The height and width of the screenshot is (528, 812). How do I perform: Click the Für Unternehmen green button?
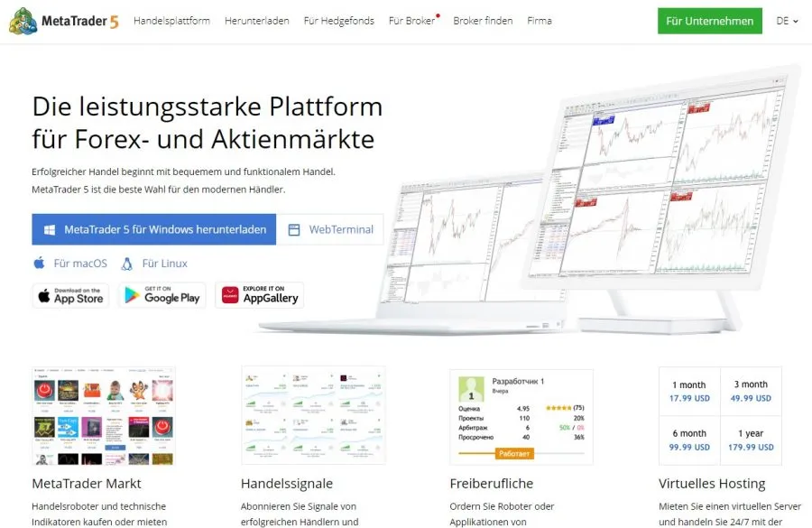[709, 21]
